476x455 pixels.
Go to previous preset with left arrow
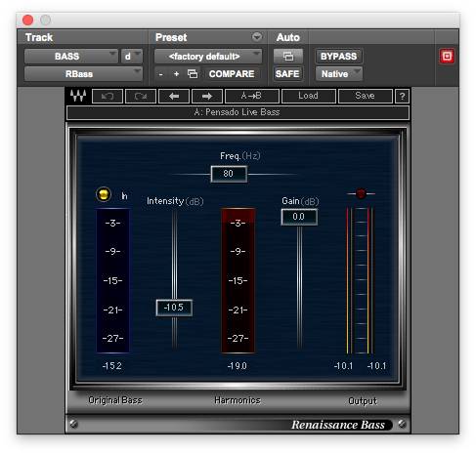click(x=174, y=96)
